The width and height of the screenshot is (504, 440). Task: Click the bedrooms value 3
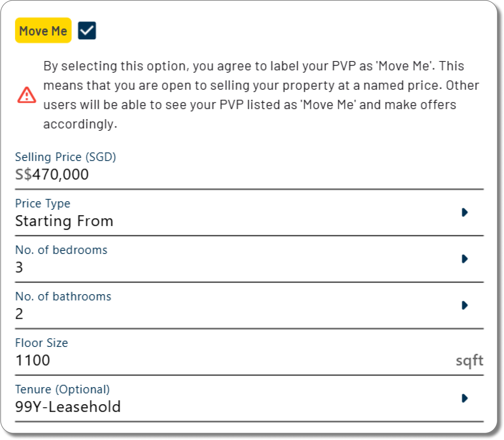[19, 267]
